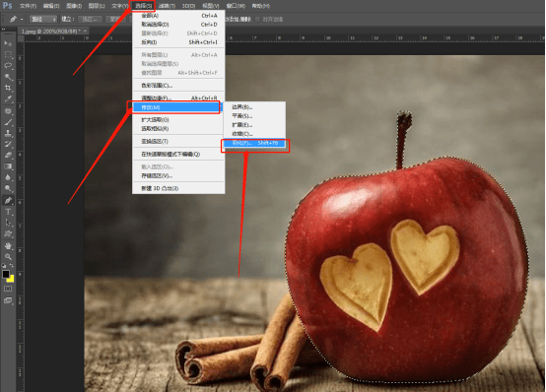Viewport: 546px width, 392px height.
Task: Choose Feather (Shift+F6) in the Modify submenu
Action: (x=254, y=143)
